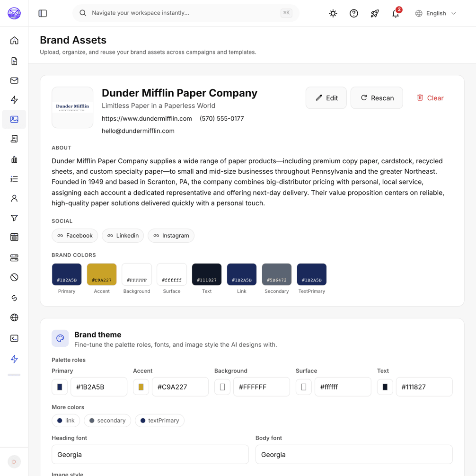Expand the English language dropdown
Viewport: 476px width, 476px height.
tap(436, 13)
